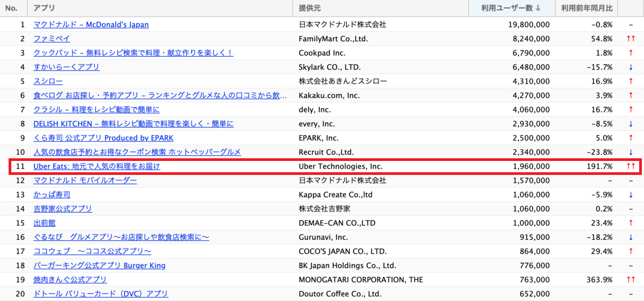
Task: Click the red up arrow in ココウェブ row
Action: pyautogui.click(x=631, y=251)
